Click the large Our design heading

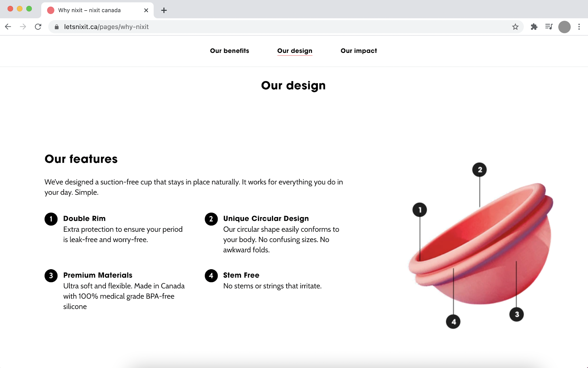293,86
